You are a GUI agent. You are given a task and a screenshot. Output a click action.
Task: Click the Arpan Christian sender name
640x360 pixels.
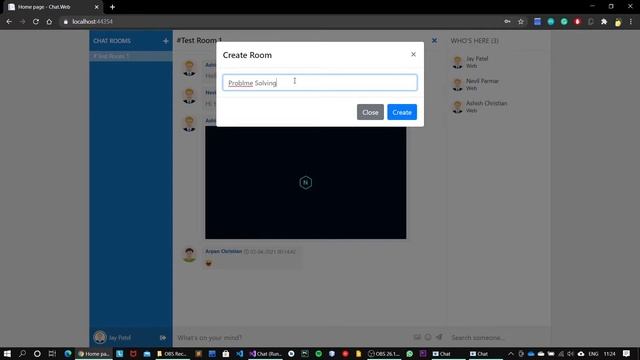pyautogui.click(x=224, y=251)
